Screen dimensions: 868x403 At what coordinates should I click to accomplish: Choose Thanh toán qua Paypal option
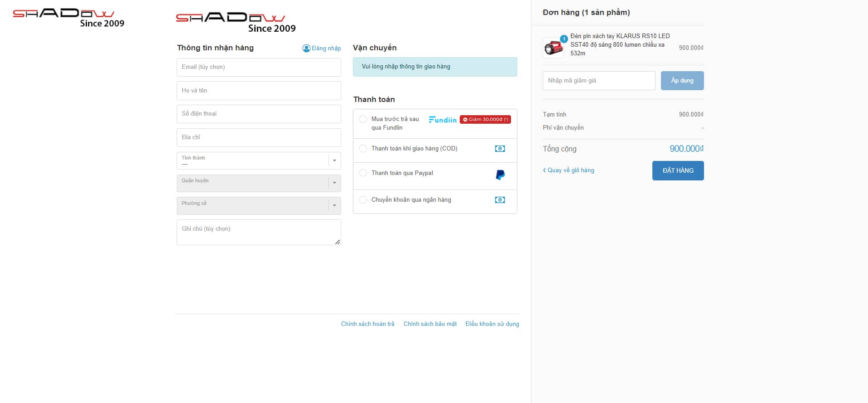coord(363,173)
